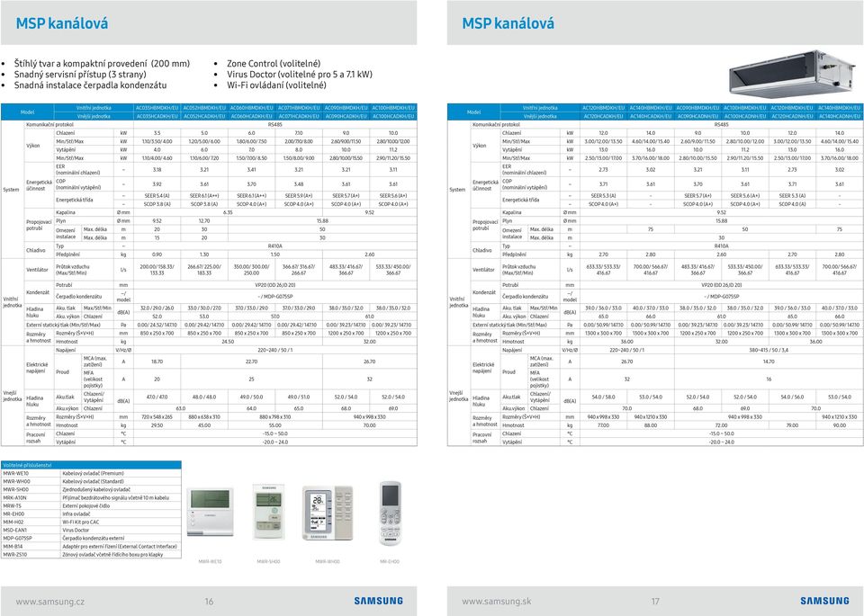This screenshot has height=616, width=864.
Task: Click the 'Kabelový ovladač (Standard)' accessory description
Action: pyautogui.click(x=93, y=482)
